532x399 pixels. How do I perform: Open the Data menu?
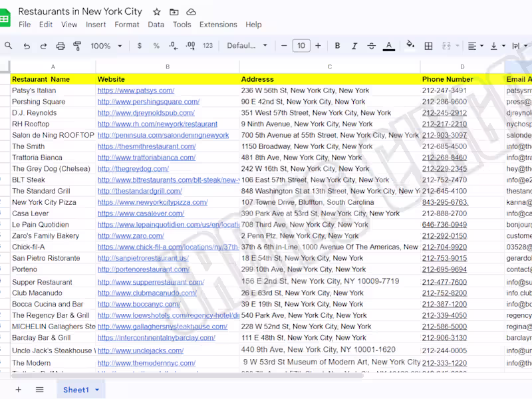pos(156,25)
